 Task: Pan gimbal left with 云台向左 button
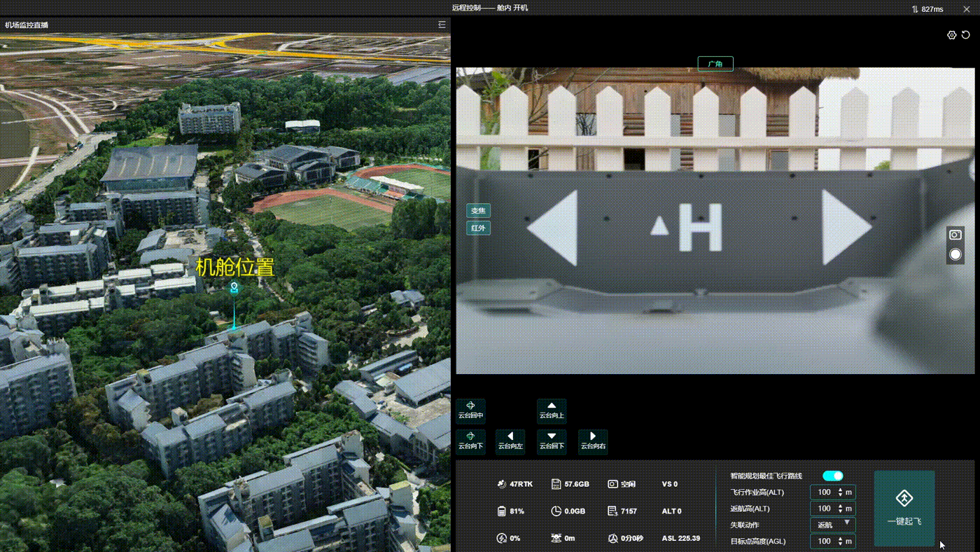coord(510,441)
